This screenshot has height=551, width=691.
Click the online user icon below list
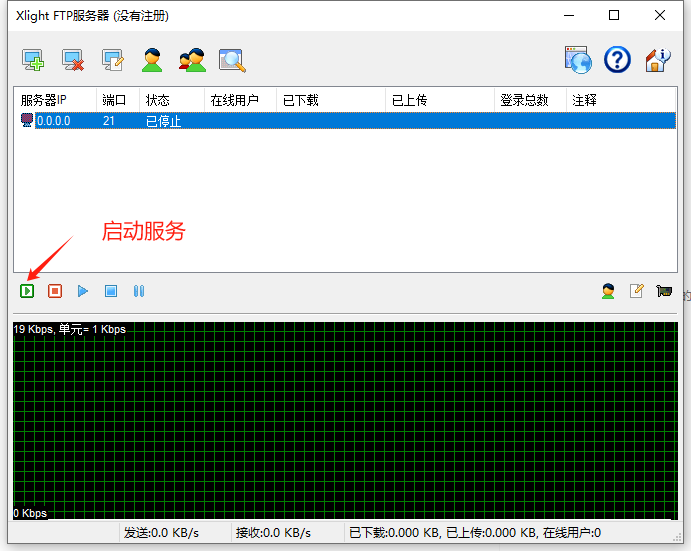pos(608,291)
